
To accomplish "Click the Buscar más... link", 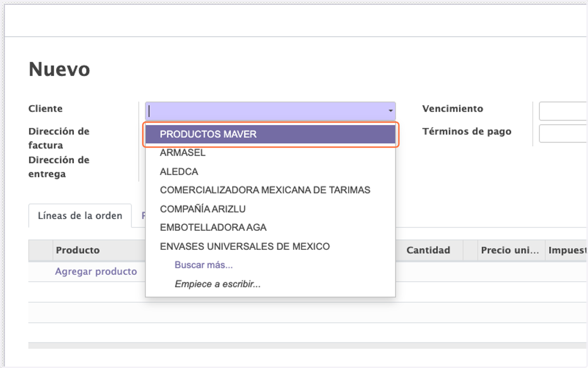I will pos(204,265).
